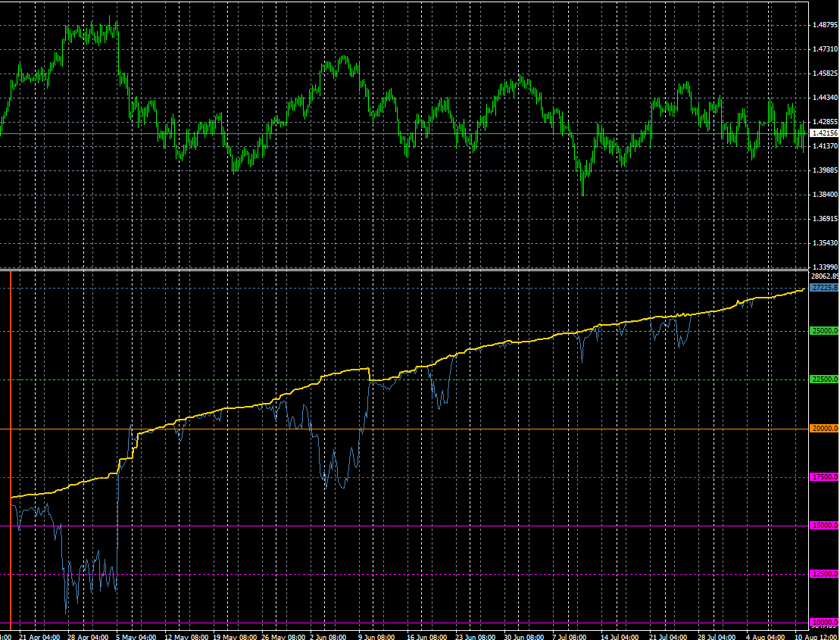Click the magenta 10000.0 level label
840x640 pixels.
(824, 623)
